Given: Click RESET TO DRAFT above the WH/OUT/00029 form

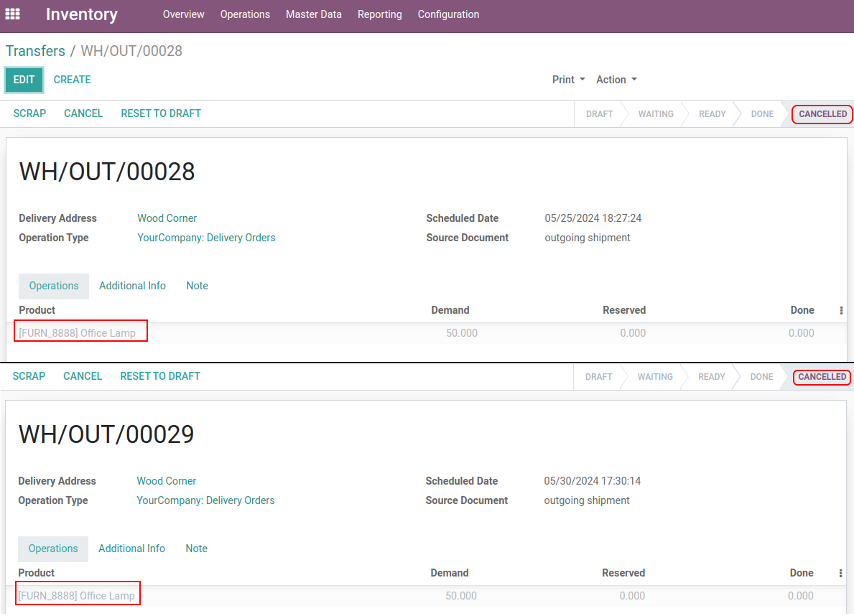Looking at the screenshot, I should 160,376.
